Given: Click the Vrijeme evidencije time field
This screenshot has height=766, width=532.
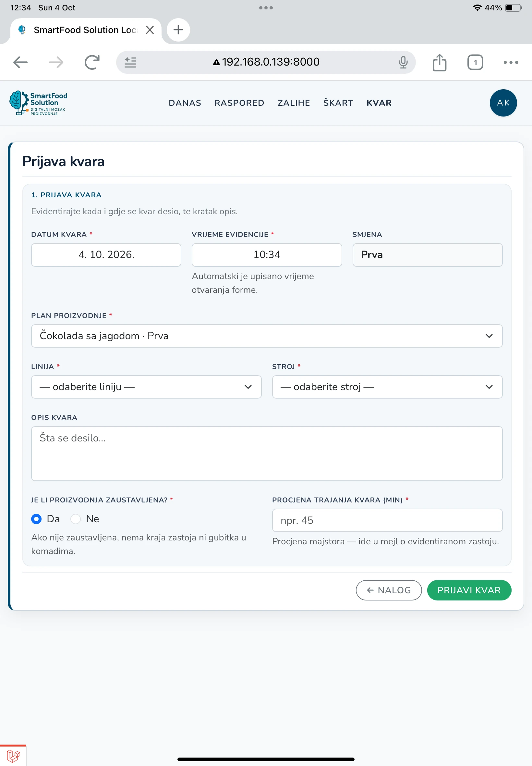Looking at the screenshot, I should (267, 255).
